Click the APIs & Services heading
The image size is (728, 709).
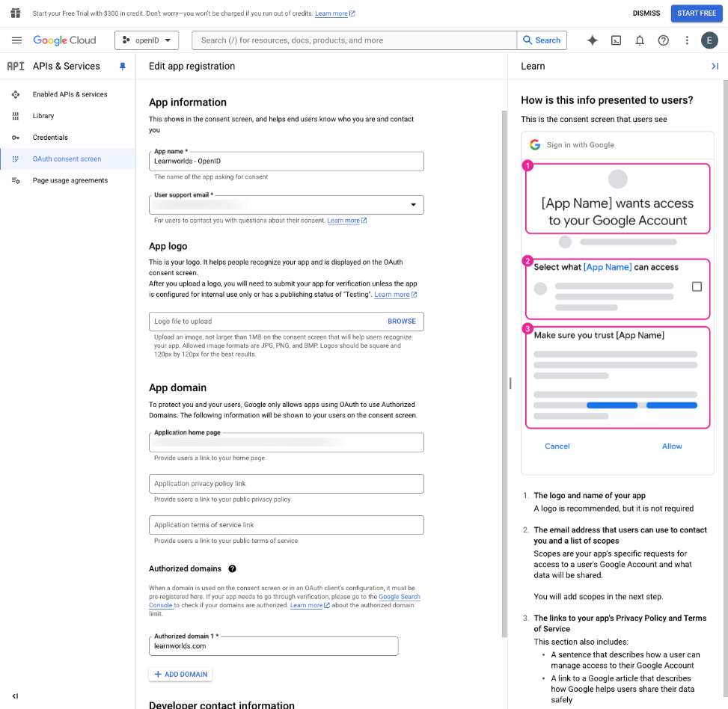click(x=67, y=67)
